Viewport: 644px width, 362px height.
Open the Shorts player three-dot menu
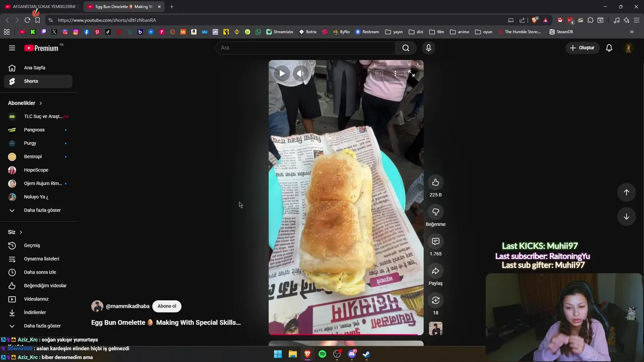395,73
